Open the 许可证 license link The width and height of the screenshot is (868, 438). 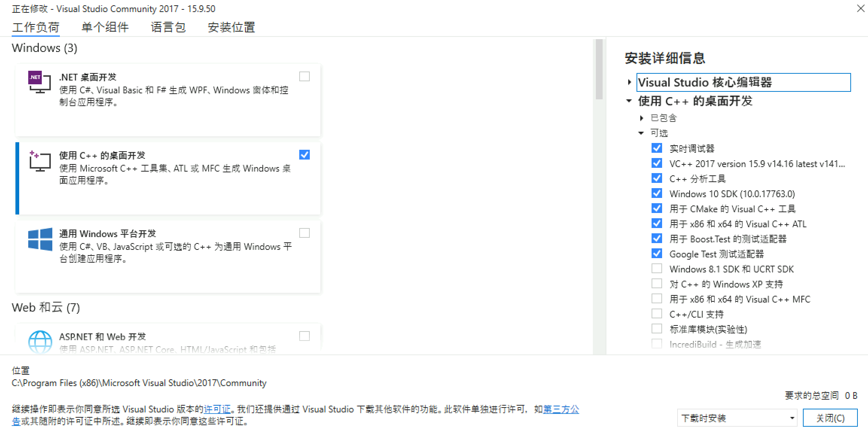217,409
